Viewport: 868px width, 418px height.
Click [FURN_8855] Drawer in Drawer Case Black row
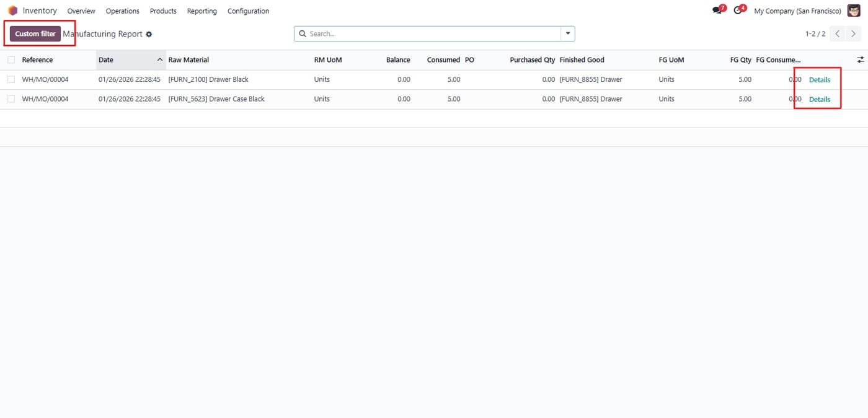pyautogui.click(x=591, y=99)
